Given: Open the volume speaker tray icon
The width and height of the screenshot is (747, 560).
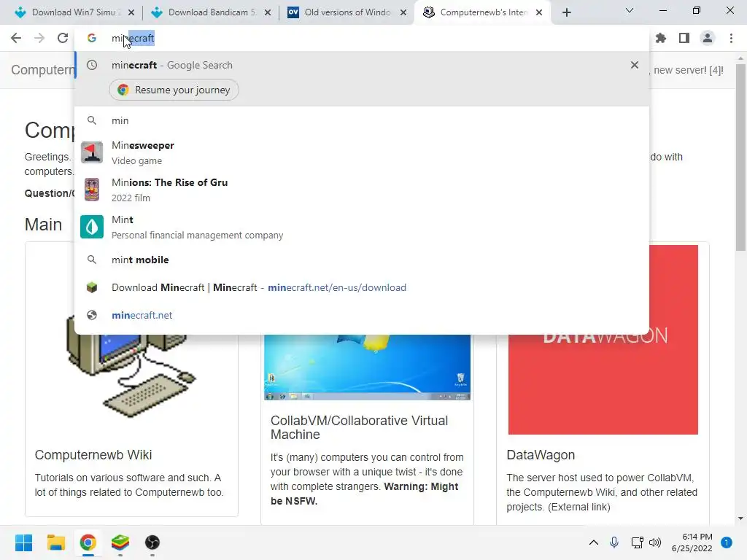Looking at the screenshot, I should pyautogui.click(x=656, y=542).
